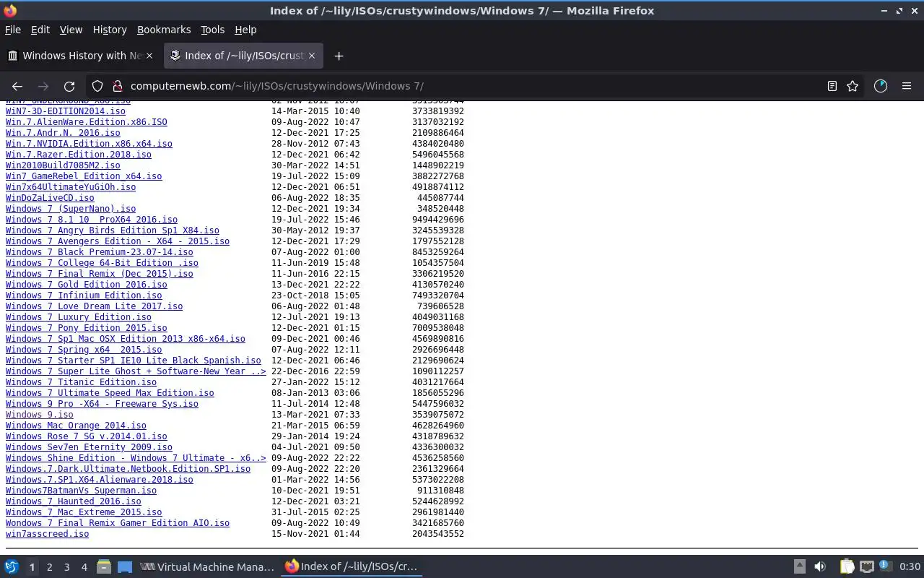Open the File menu

pos(13,30)
